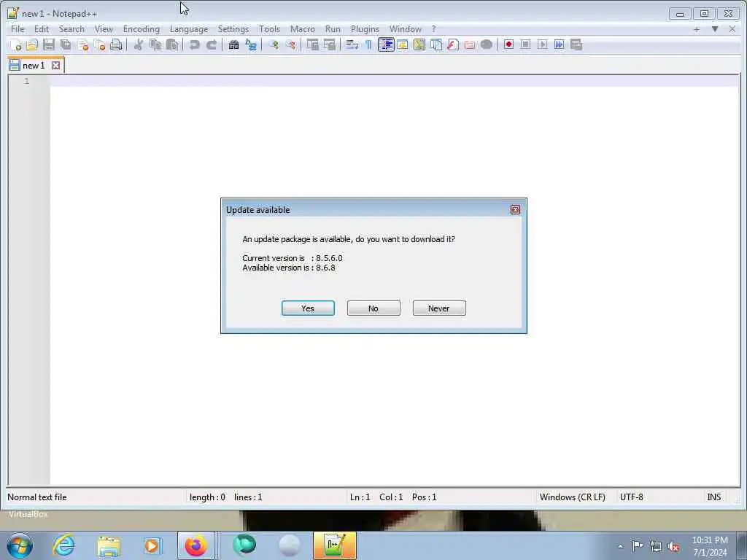The height and width of the screenshot is (560, 747).
Task: Open Find with the binoculars icon
Action: click(x=233, y=44)
